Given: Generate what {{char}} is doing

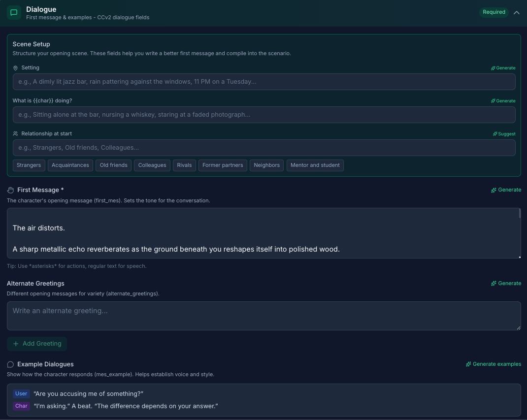Looking at the screenshot, I should point(503,101).
